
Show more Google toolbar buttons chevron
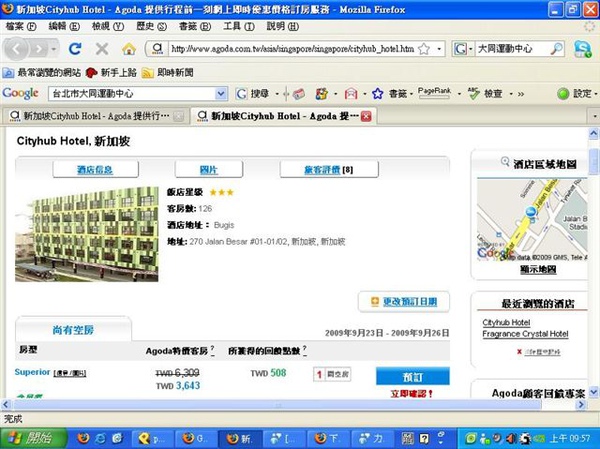tap(521, 94)
